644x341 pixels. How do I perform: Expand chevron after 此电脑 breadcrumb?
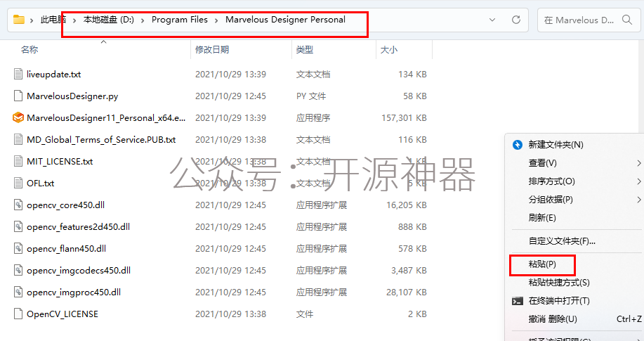pyautogui.click(x=74, y=20)
